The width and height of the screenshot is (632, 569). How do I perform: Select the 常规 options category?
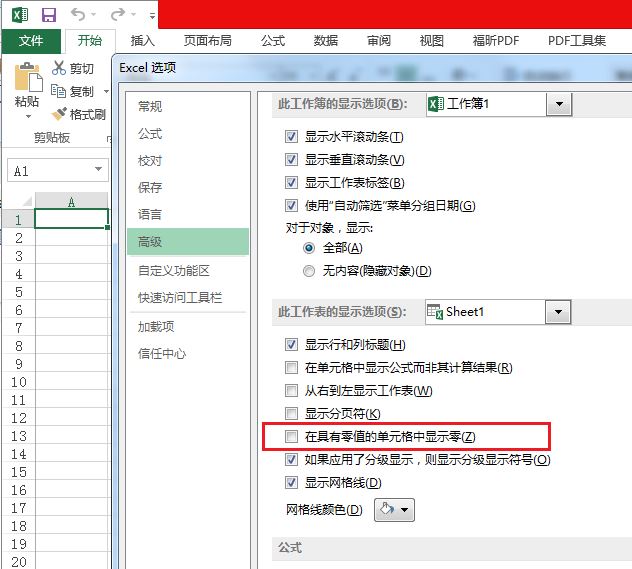[x=188, y=107]
